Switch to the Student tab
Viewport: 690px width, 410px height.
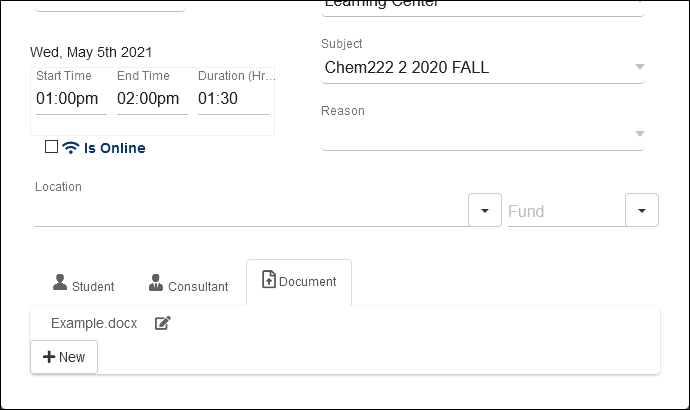(x=84, y=285)
